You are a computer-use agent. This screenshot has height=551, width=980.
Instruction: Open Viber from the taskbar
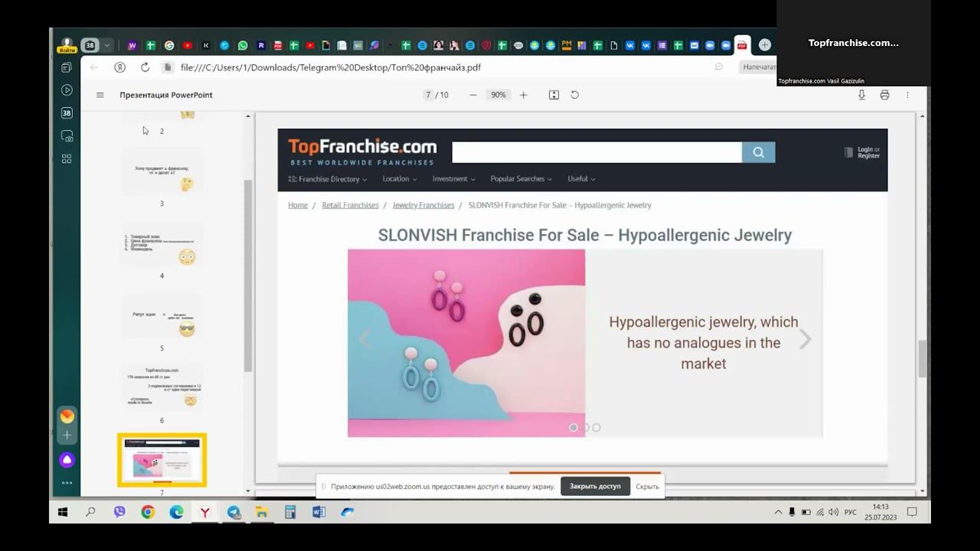click(x=119, y=512)
